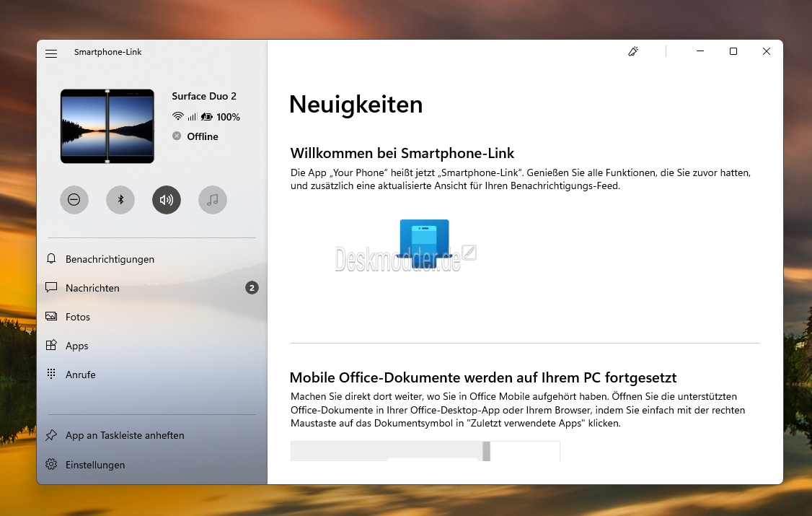The width and height of the screenshot is (812, 516).
Task: Click the battery status icon
Action: [207, 117]
